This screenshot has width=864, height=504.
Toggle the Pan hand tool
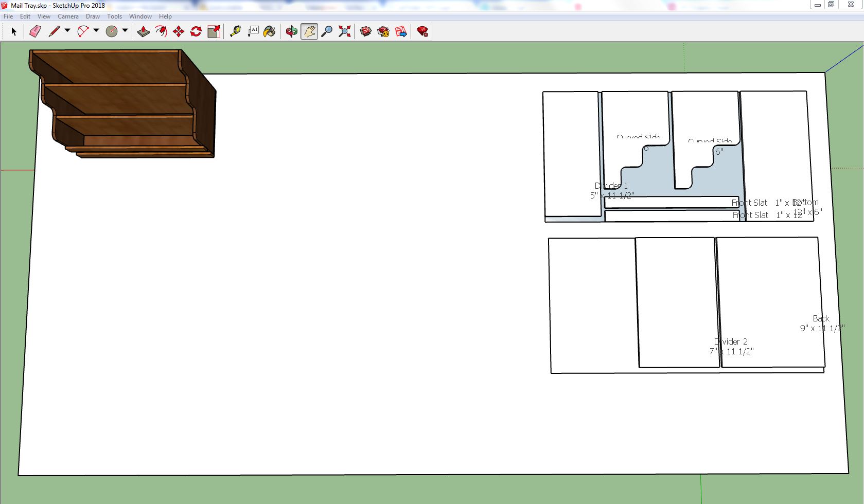(309, 31)
